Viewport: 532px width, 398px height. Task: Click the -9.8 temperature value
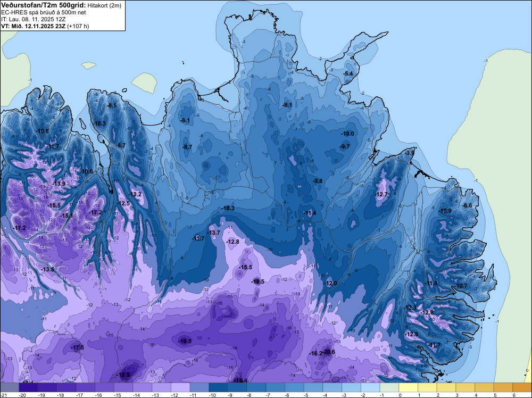pos(318,181)
